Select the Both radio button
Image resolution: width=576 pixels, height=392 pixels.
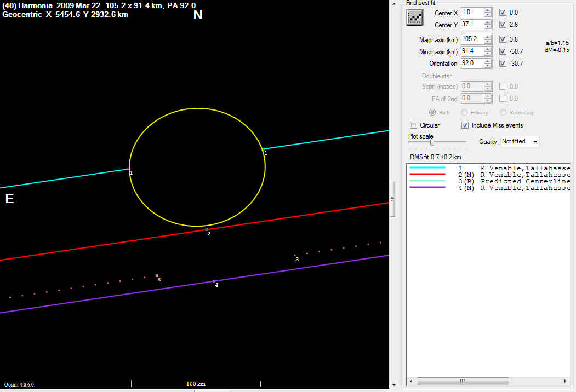[x=432, y=112]
